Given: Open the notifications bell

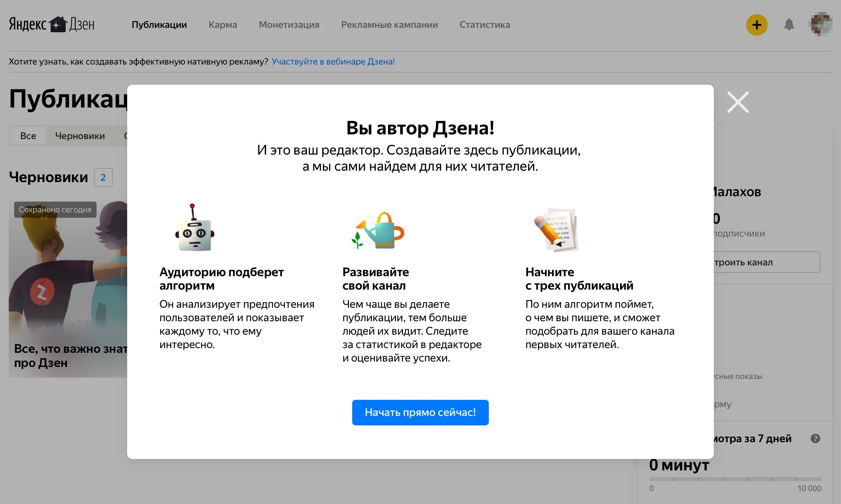Looking at the screenshot, I should (x=789, y=25).
